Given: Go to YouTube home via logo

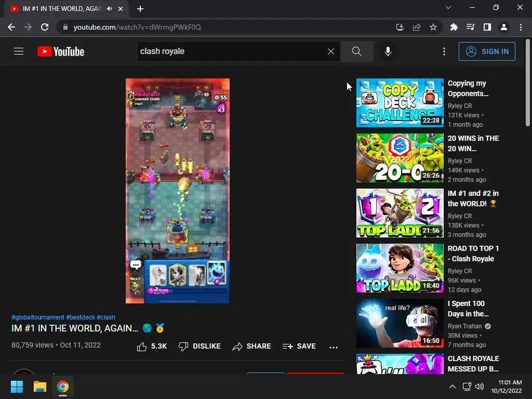Looking at the screenshot, I should [x=61, y=51].
